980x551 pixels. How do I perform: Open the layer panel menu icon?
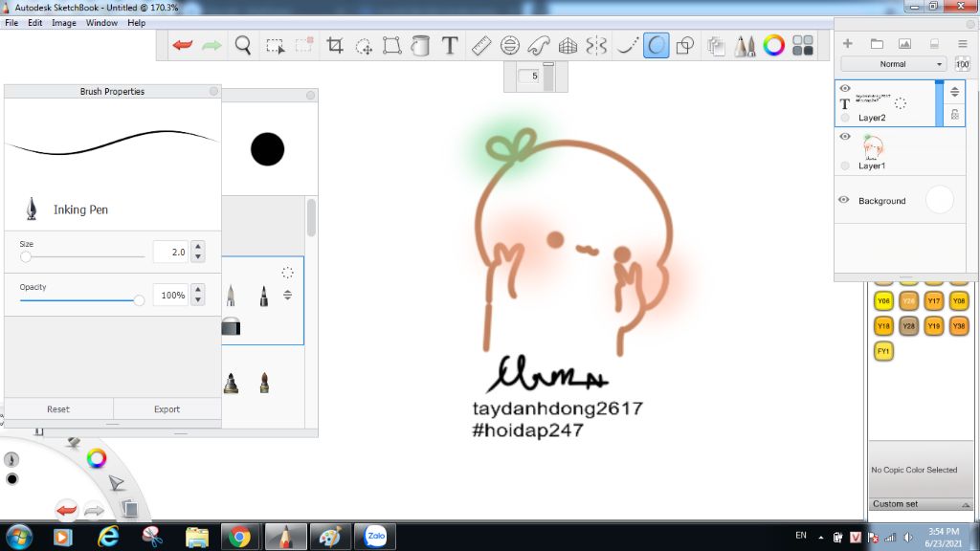963,43
